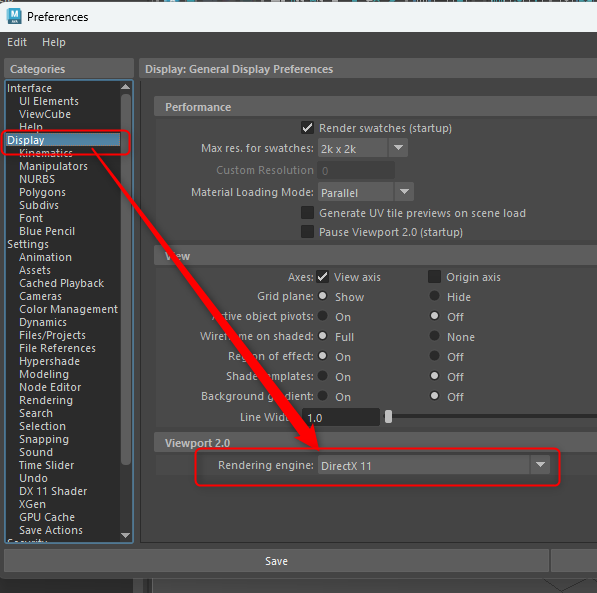
Task: Enable the Origin axis checkbox
Action: tap(434, 277)
